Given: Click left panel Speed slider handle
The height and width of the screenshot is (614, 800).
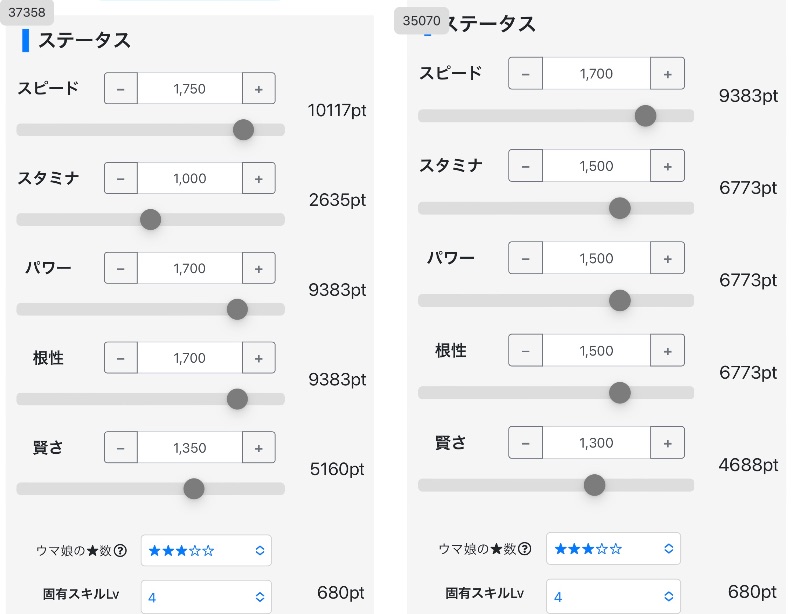Looking at the screenshot, I should pyautogui.click(x=243, y=129).
